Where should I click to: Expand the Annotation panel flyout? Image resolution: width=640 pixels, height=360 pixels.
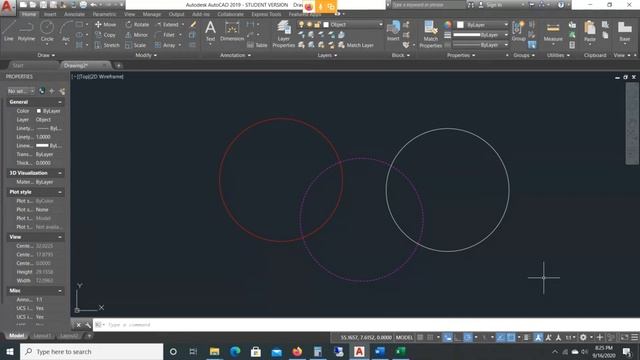[236, 55]
